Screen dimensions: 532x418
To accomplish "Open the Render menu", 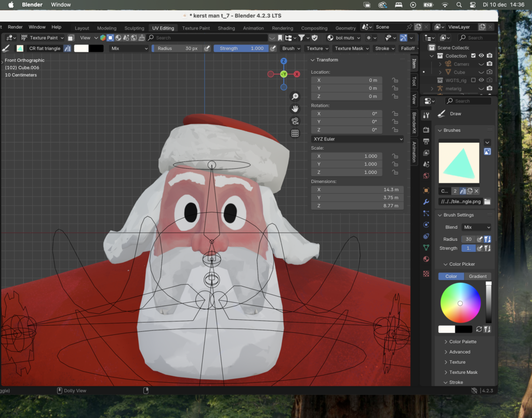I will pyautogui.click(x=15, y=27).
